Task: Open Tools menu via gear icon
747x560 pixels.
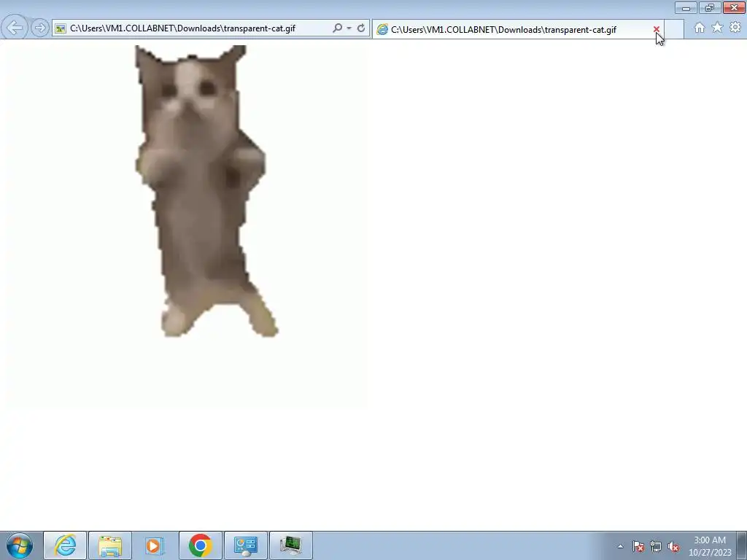Action: coord(735,28)
